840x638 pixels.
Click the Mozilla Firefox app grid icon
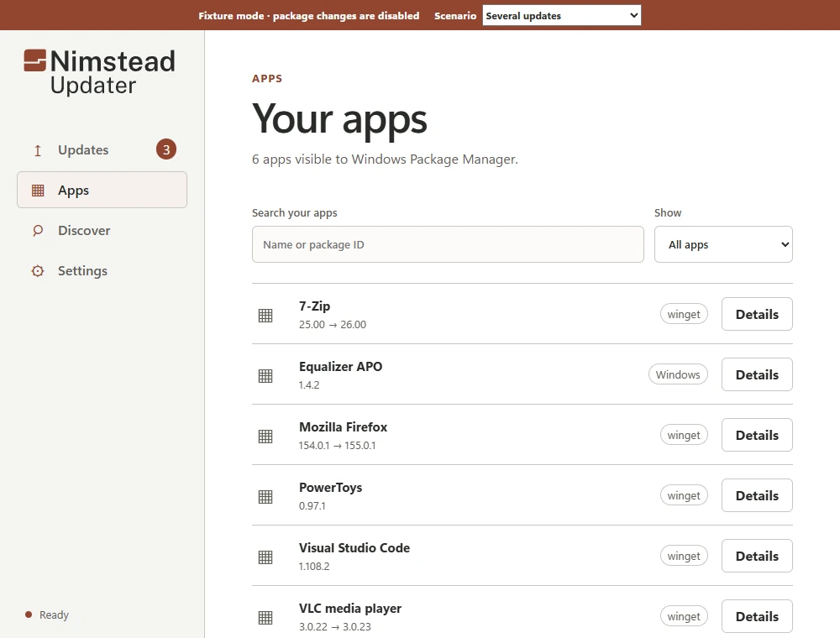coord(265,437)
